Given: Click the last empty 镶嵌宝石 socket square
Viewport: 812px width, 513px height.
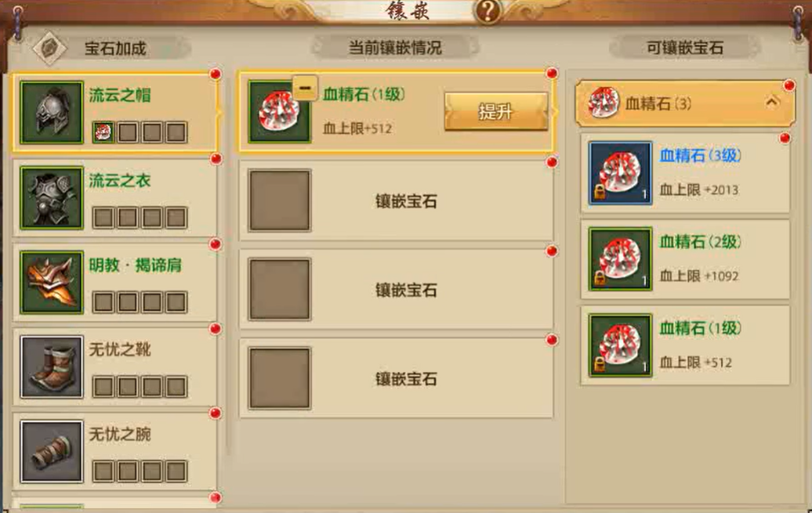Looking at the screenshot, I should pos(280,378).
